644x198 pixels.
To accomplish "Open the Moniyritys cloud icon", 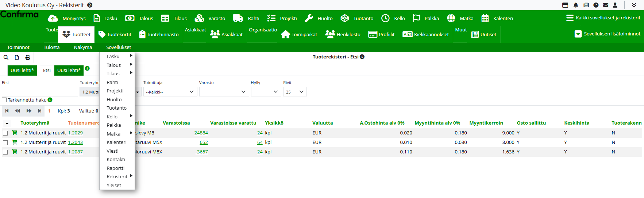I will click(53, 18).
